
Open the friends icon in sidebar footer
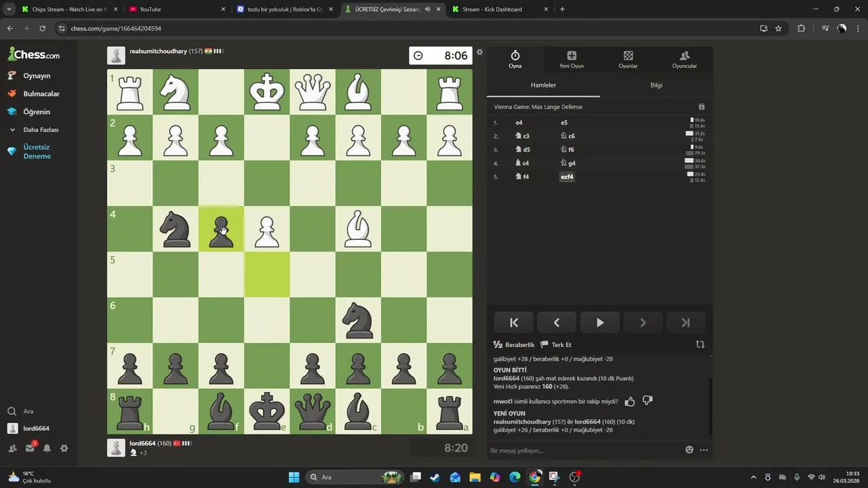click(x=12, y=448)
